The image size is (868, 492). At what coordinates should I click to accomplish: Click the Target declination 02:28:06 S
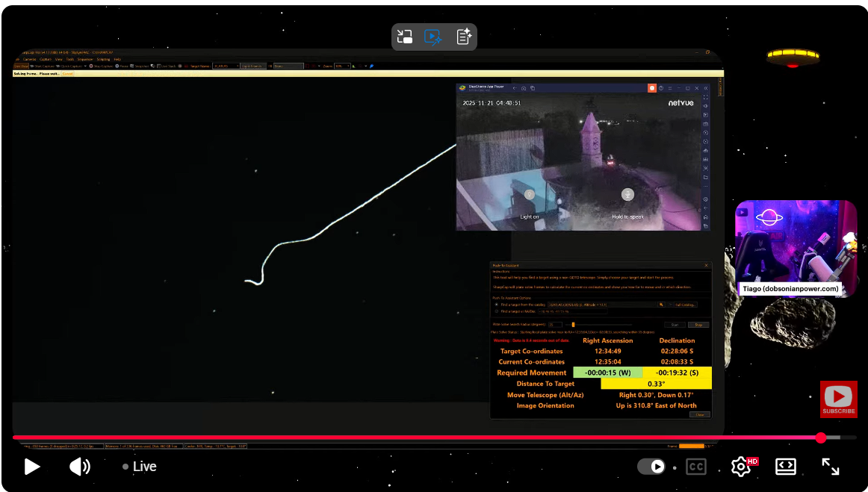(677, 351)
